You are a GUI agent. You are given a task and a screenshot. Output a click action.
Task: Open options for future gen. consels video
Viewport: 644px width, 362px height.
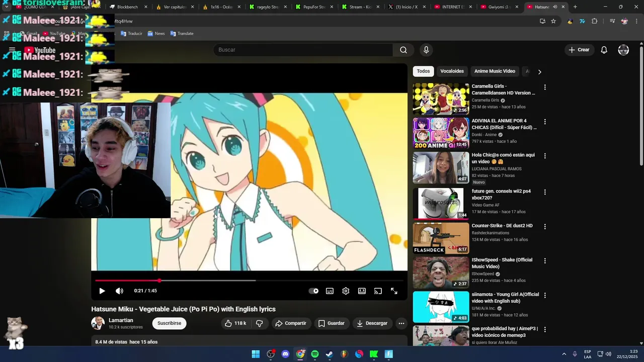544,192
